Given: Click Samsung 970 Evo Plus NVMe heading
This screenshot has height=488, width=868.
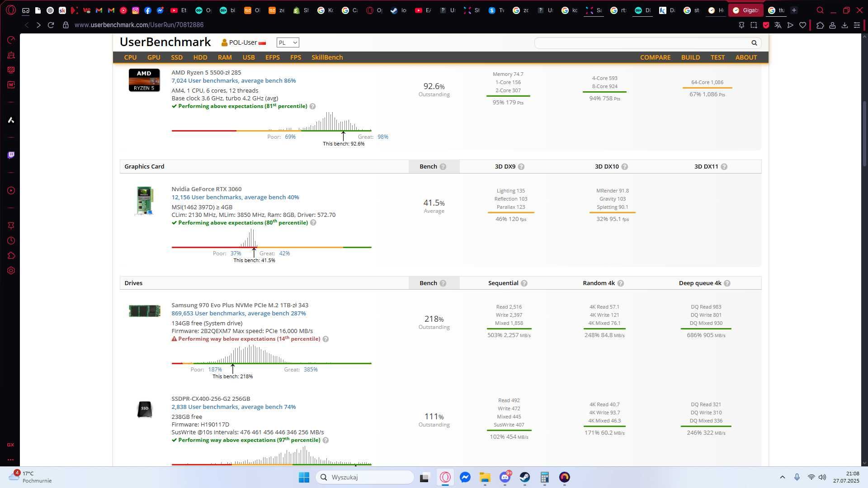Looking at the screenshot, I should pos(240,305).
